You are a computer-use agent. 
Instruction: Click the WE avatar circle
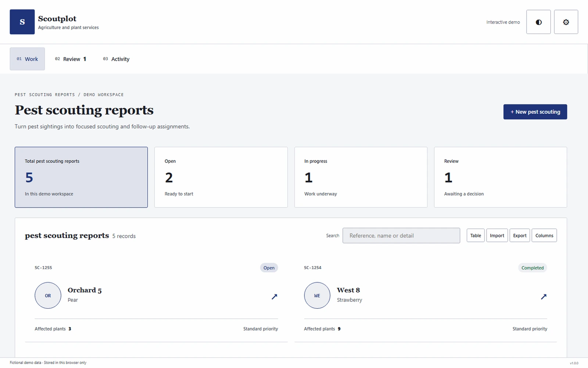317,296
